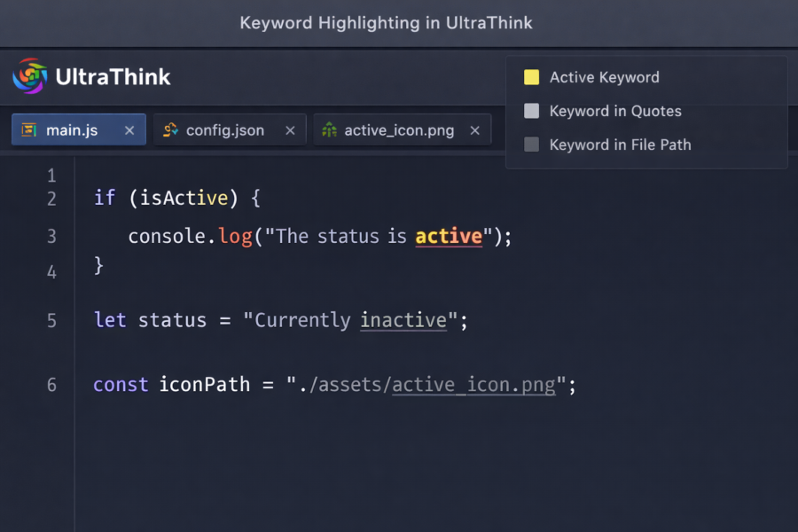
Task: Click the "isActive" identifier in line 2
Action: pos(184,198)
